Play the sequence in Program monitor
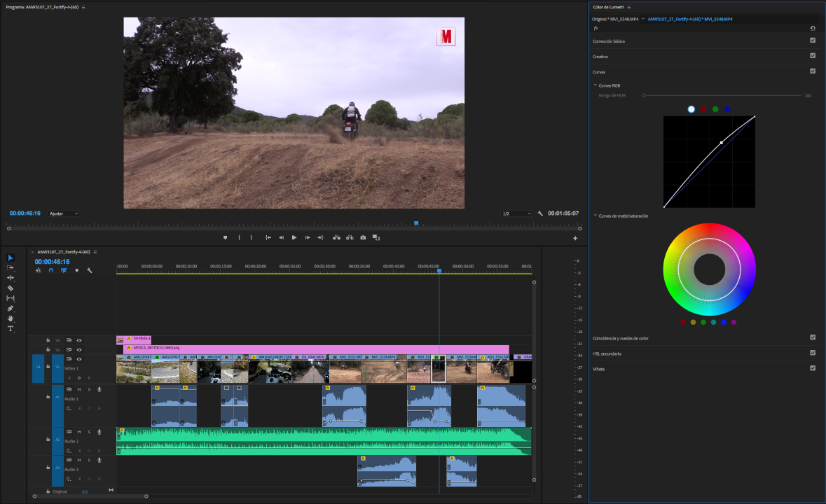The width and height of the screenshot is (826, 504). [x=294, y=238]
